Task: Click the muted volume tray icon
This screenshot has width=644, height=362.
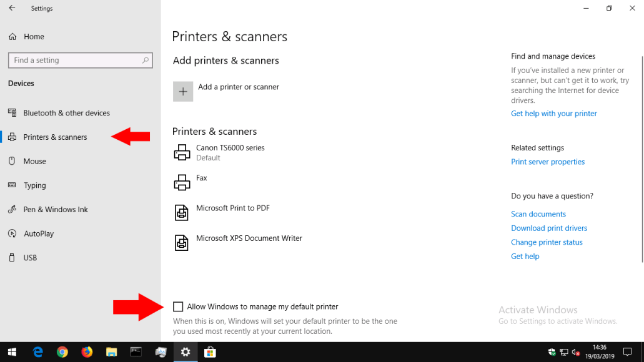Action: tap(576, 352)
